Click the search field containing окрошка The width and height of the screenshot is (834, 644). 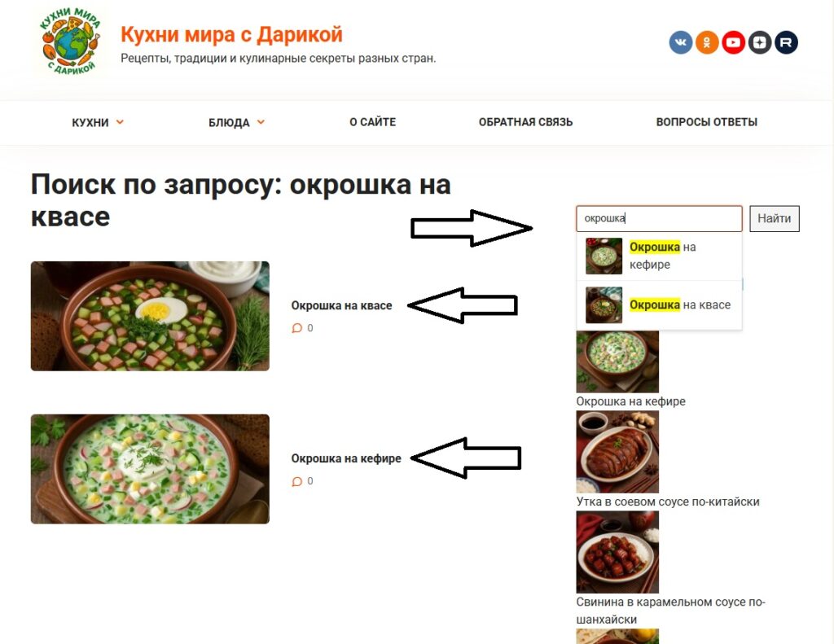click(659, 218)
